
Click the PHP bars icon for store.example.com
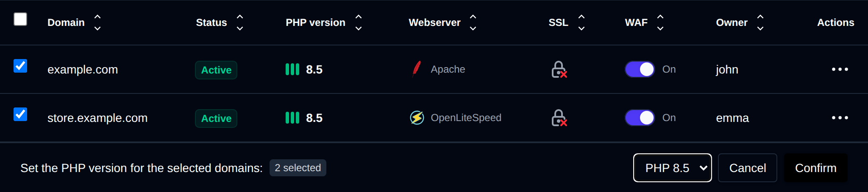coord(292,118)
